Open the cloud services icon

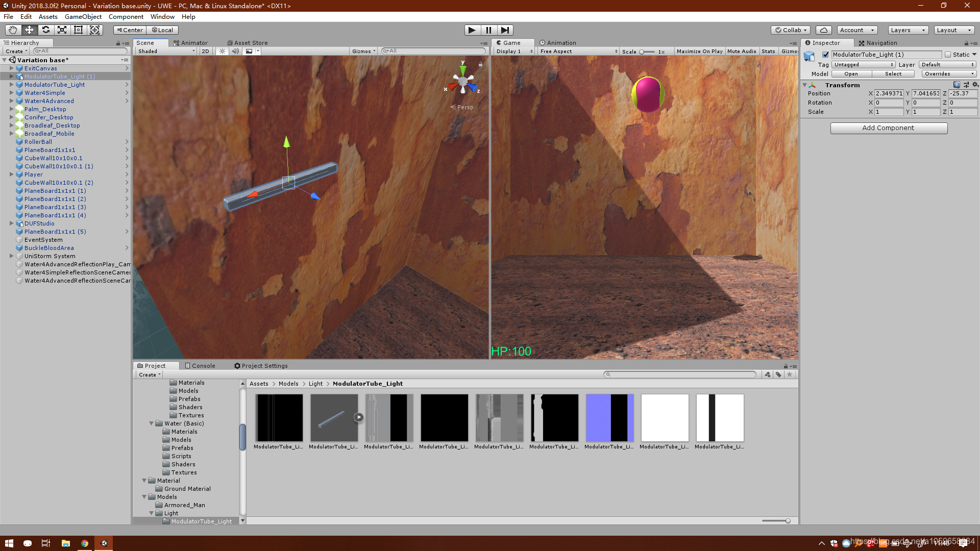[x=823, y=30]
